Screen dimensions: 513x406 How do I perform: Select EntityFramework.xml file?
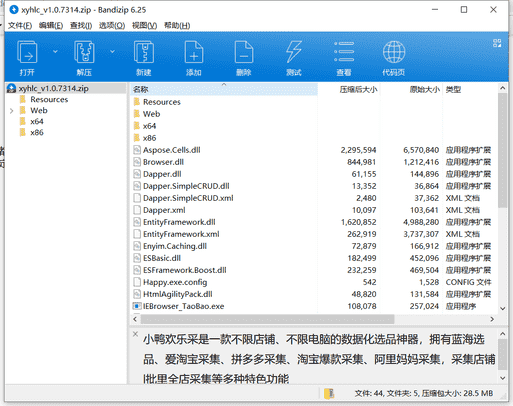pyautogui.click(x=181, y=234)
